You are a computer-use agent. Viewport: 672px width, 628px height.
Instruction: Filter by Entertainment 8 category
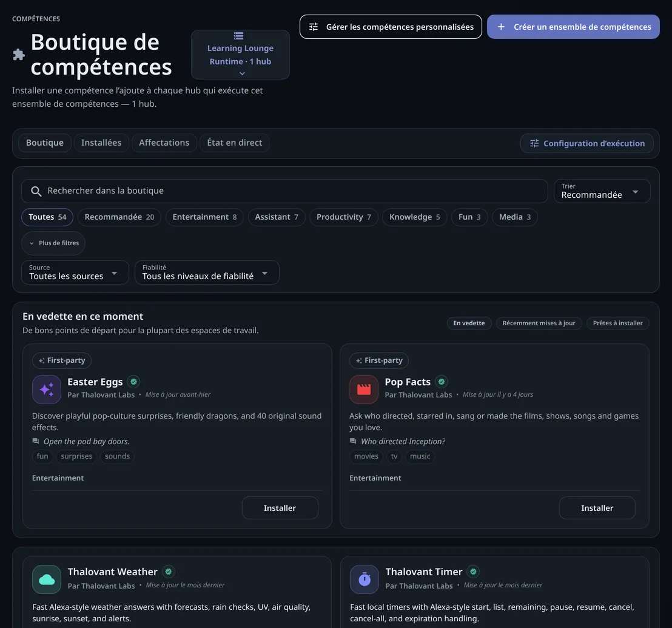tap(204, 217)
